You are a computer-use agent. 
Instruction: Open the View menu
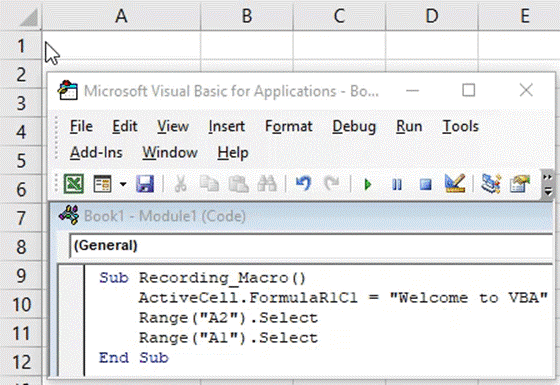(x=173, y=126)
